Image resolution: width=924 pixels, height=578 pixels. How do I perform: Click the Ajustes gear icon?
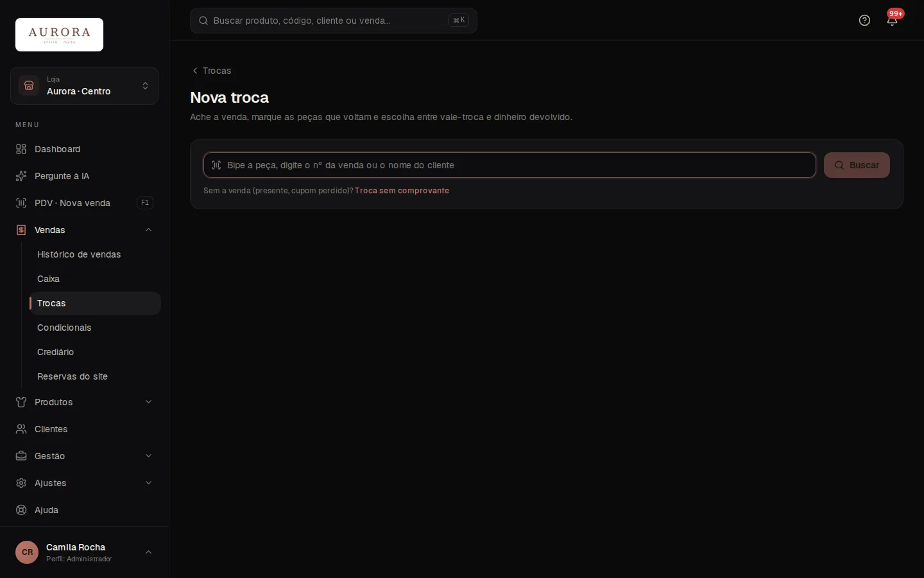21,483
